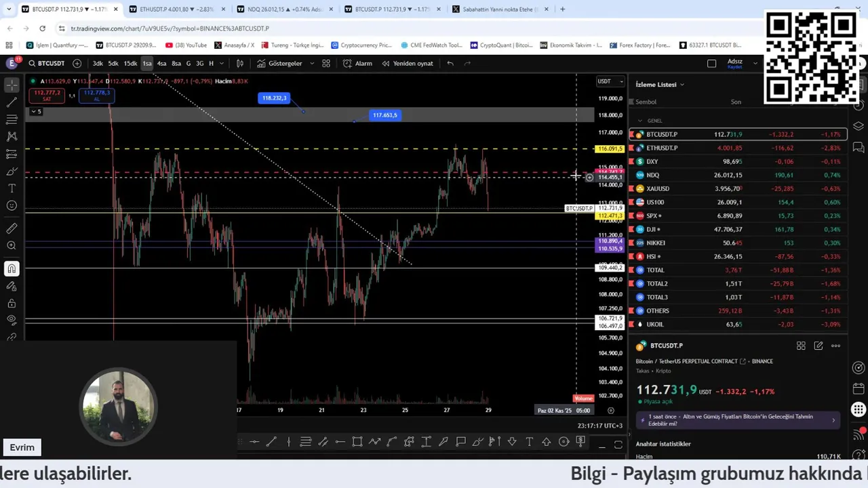Toggle lock all drawings

coord(12,303)
